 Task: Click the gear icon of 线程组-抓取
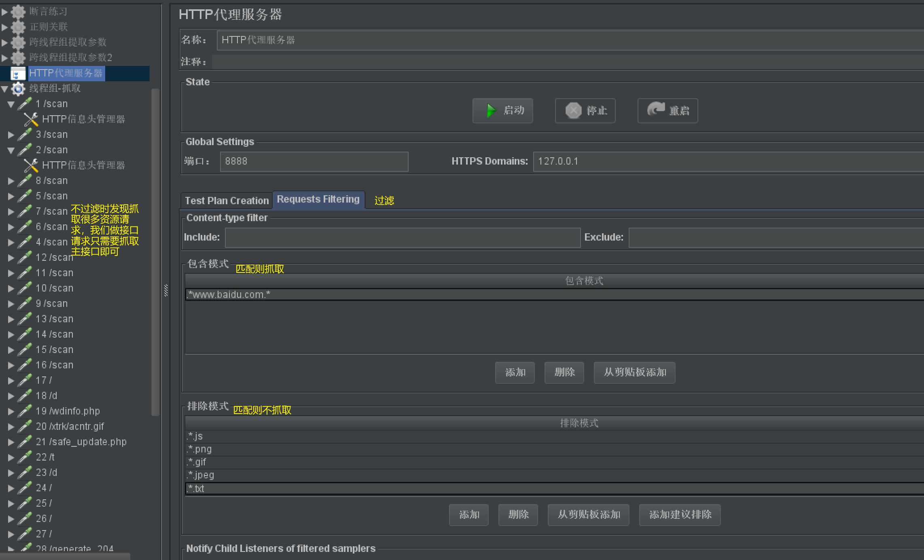[18, 89]
